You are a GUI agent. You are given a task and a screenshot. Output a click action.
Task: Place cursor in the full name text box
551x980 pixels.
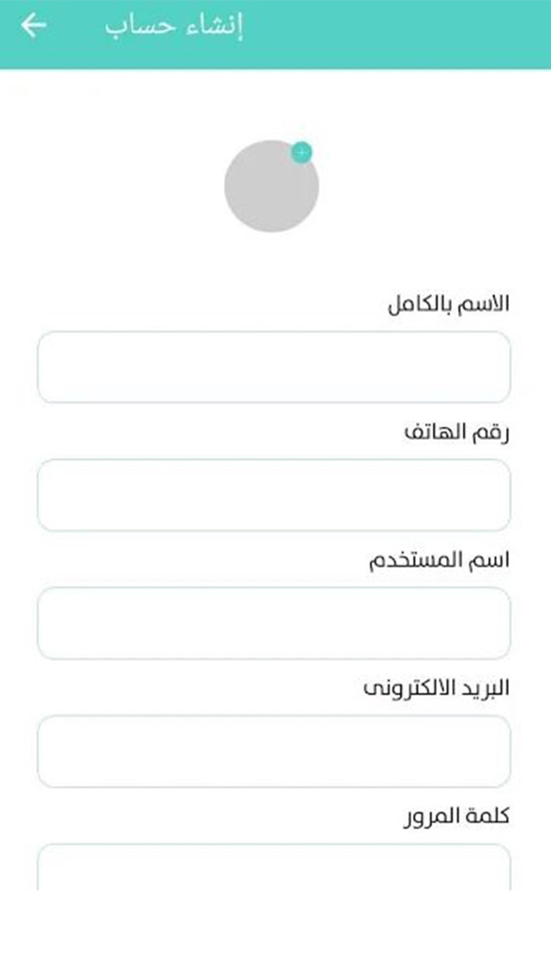[x=274, y=367]
